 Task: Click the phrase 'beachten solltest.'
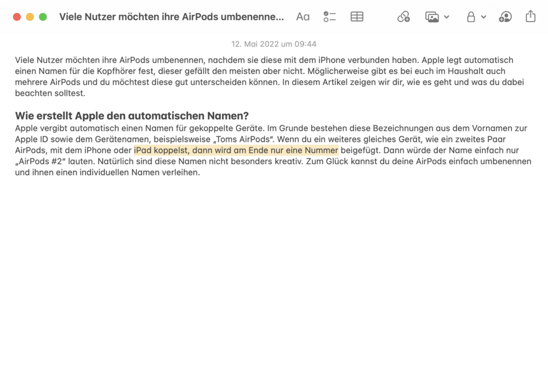point(50,93)
